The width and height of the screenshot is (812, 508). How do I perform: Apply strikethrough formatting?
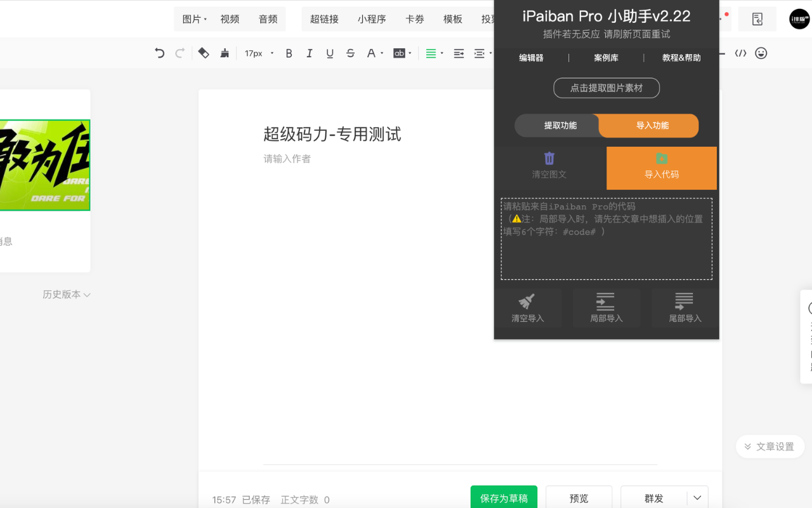pos(350,53)
